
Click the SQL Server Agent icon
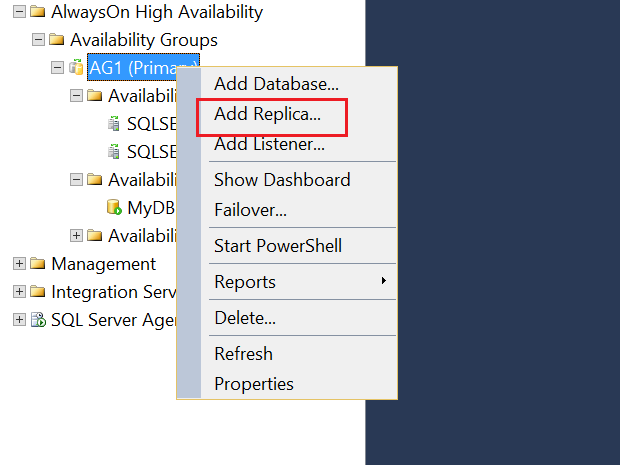(x=38, y=320)
